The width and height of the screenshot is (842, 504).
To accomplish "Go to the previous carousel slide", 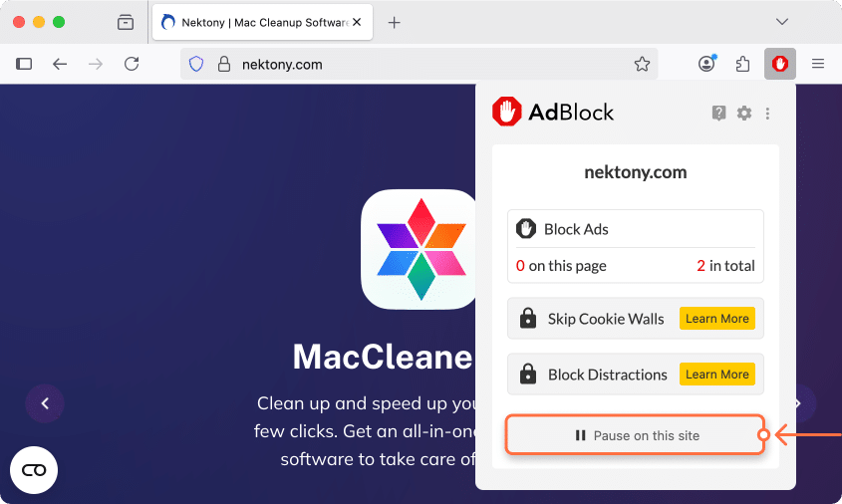I will click(x=45, y=403).
